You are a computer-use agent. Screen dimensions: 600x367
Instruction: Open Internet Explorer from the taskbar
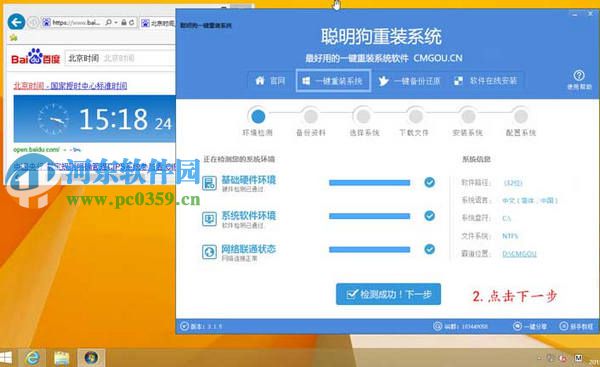point(33,358)
